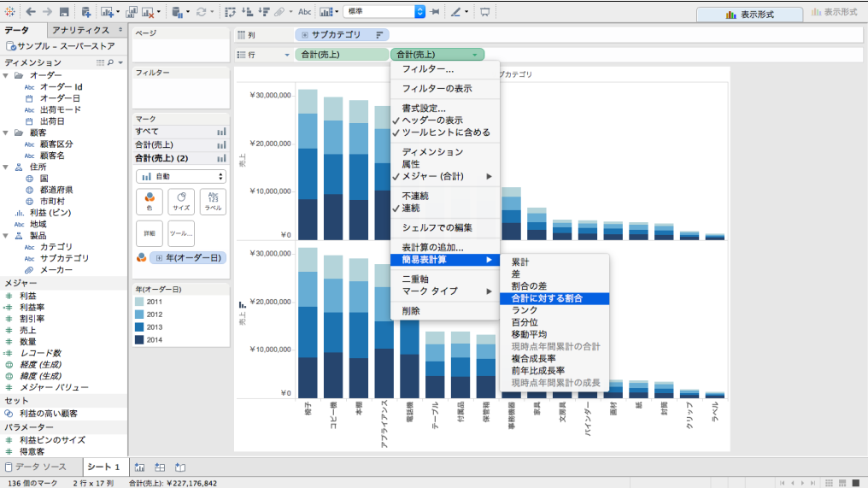The width and height of the screenshot is (868, 488).
Task: Select 属性 in context menu
Action: (445, 164)
